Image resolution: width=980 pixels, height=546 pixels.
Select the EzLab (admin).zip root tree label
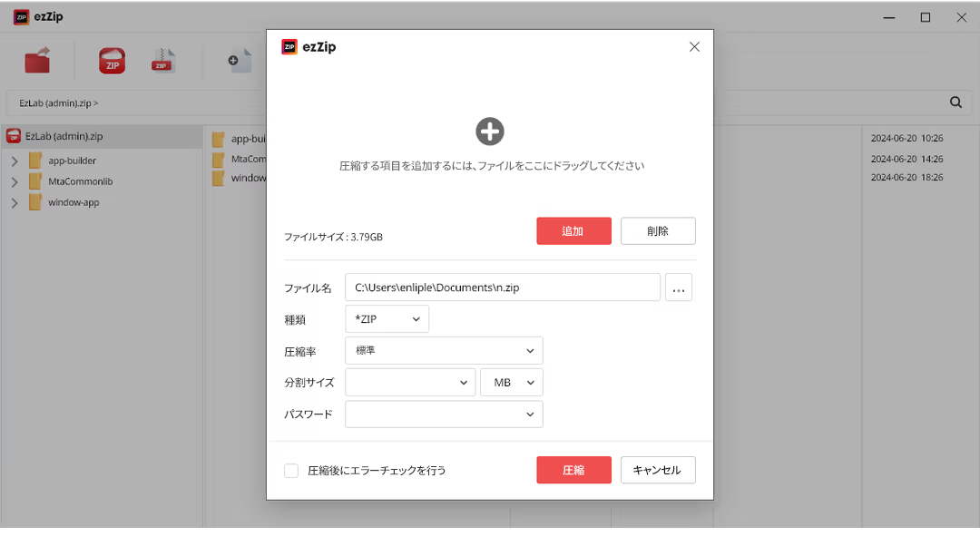(x=64, y=136)
